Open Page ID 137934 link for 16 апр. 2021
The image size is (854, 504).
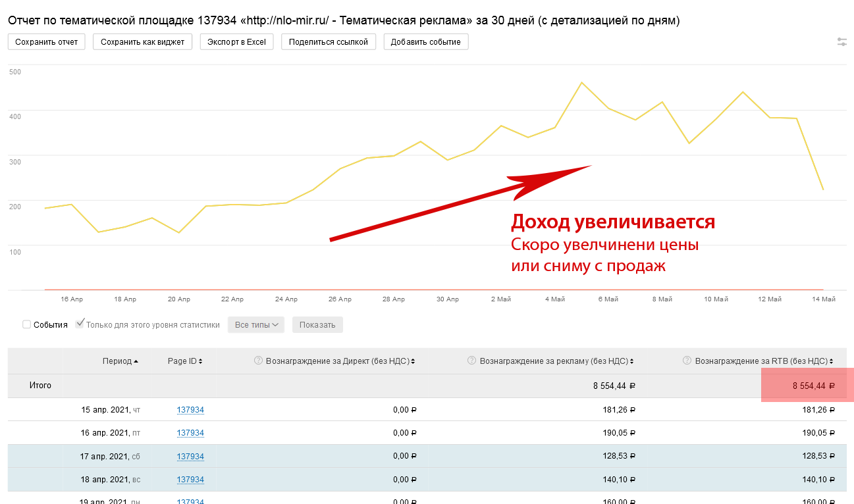tap(190, 433)
